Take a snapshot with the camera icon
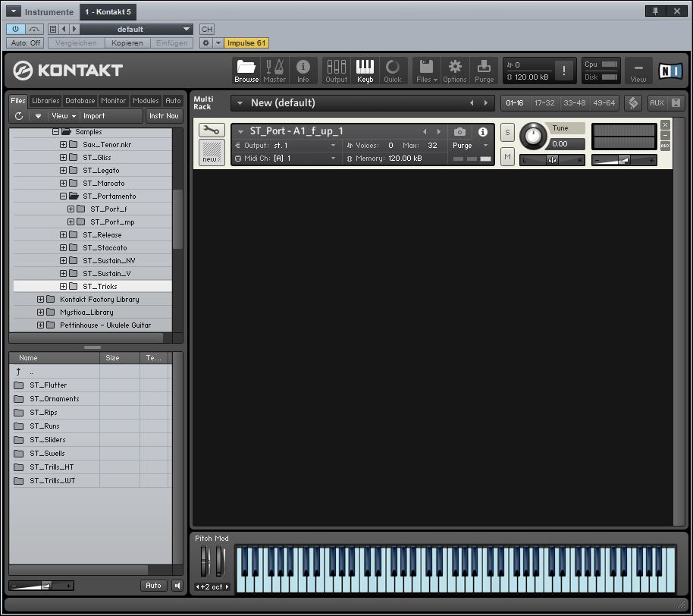Screen dimensions: 693x616 point(459,132)
